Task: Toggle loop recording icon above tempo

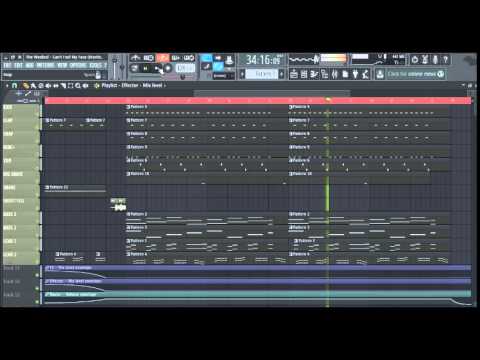Action: click(188, 58)
